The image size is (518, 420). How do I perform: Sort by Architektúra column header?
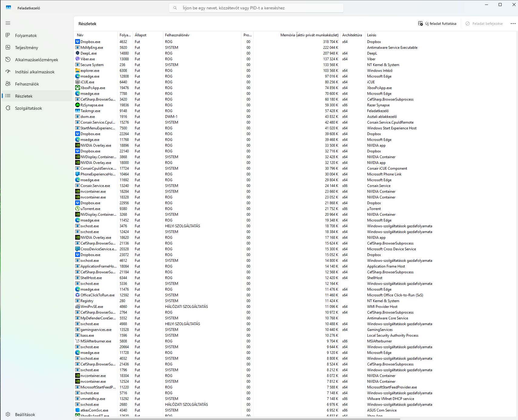[x=352, y=35]
